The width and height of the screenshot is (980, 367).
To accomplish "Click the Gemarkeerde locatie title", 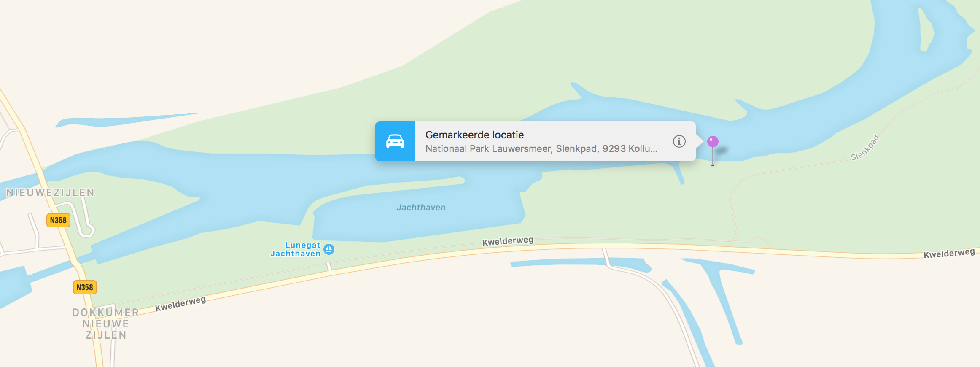I will click(x=474, y=135).
